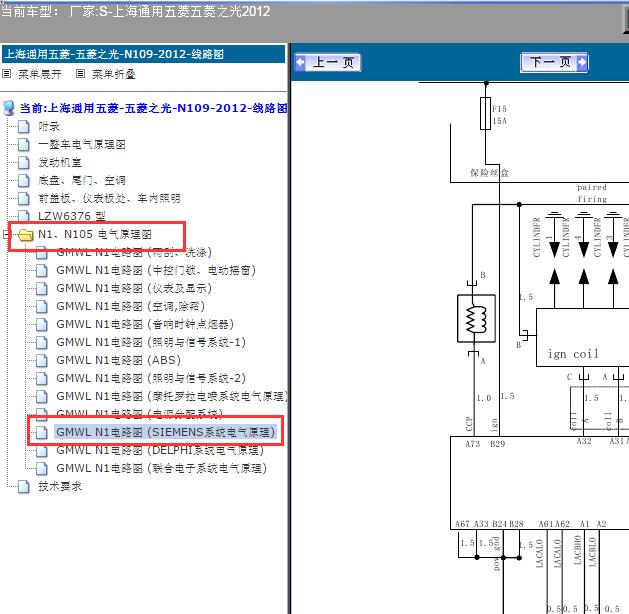Image resolution: width=629 pixels, height=614 pixels.
Task: Click 菜单展开 to expand all menus
Action: pyautogui.click(x=40, y=74)
